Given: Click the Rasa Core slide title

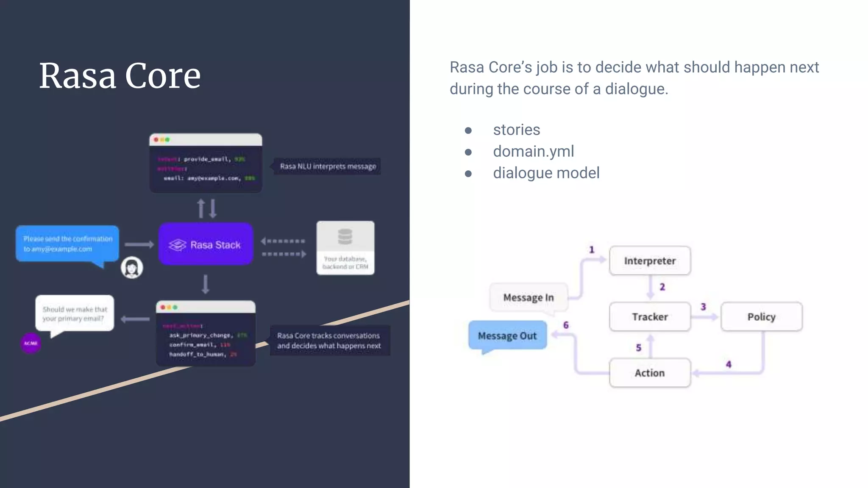Looking at the screenshot, I should pyautogui.click(x=120, y=76).
